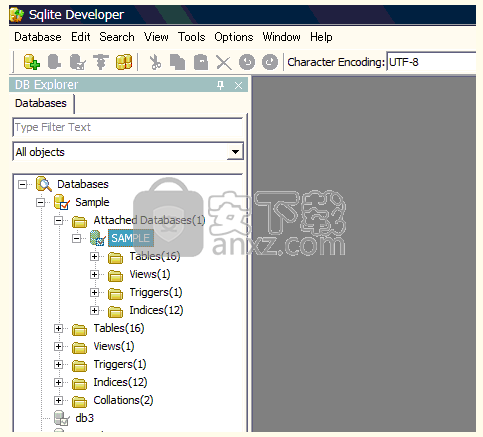Switch to the Databases tab
The width and height of the screenshot is (483, 437).
pos(41,103)
